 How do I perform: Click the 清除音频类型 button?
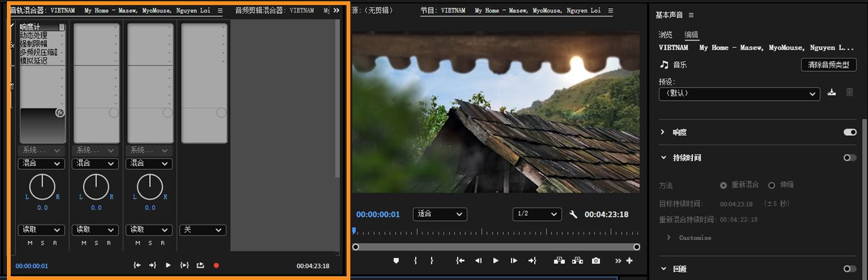pyautogui.click(x=829, y=65)
